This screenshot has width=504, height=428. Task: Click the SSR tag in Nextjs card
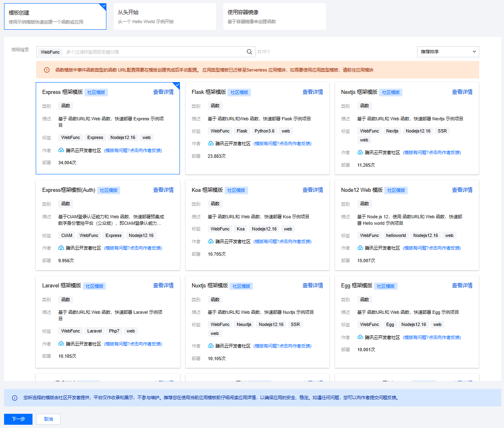point(442,131)
